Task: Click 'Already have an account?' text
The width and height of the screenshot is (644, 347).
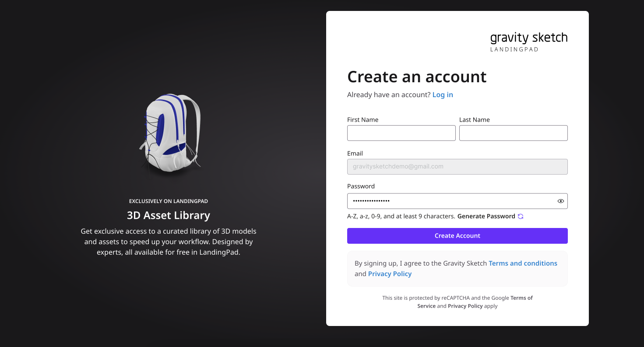Action: pyautogui.click(x=389, y=95)
